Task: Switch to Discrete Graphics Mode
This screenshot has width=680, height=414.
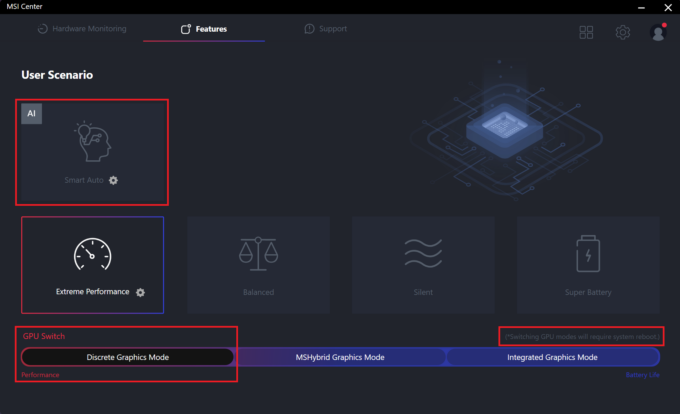Action: 127,357
